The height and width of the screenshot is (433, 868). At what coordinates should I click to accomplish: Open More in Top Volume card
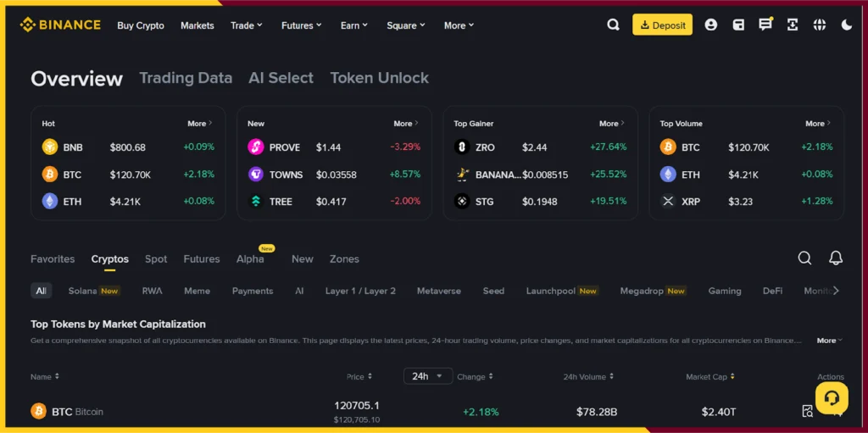click(x=818, y=124)
